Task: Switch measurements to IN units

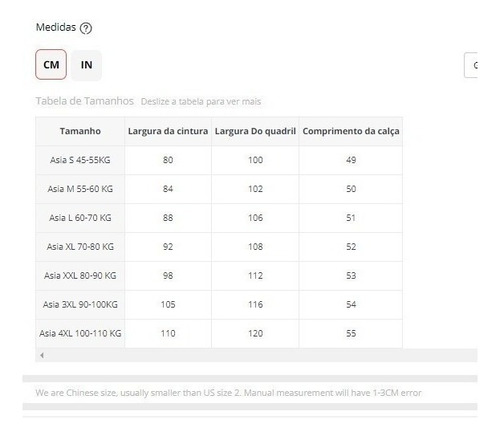Action: [86, 65]
